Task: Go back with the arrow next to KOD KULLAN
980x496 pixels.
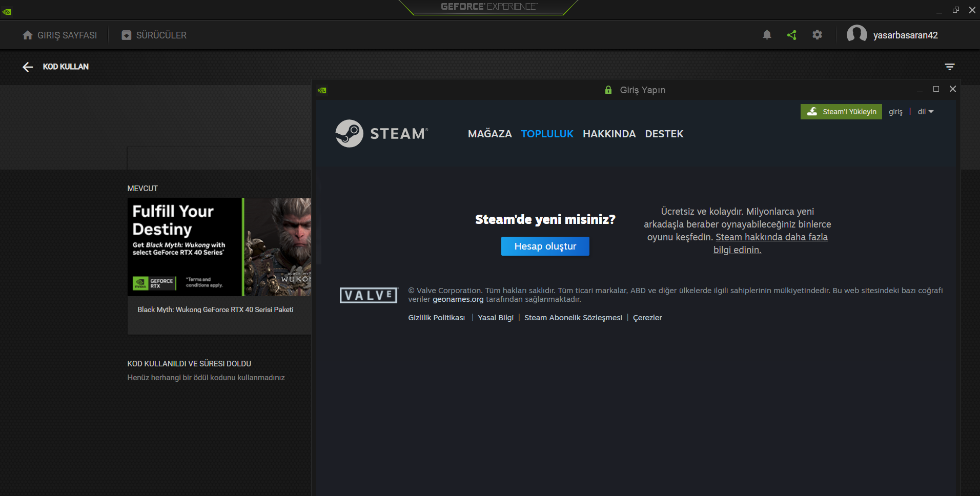Action: 28,67
